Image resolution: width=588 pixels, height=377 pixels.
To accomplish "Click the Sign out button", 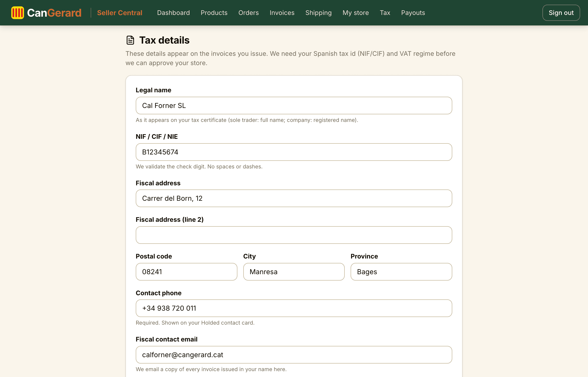I will point(561,13).
